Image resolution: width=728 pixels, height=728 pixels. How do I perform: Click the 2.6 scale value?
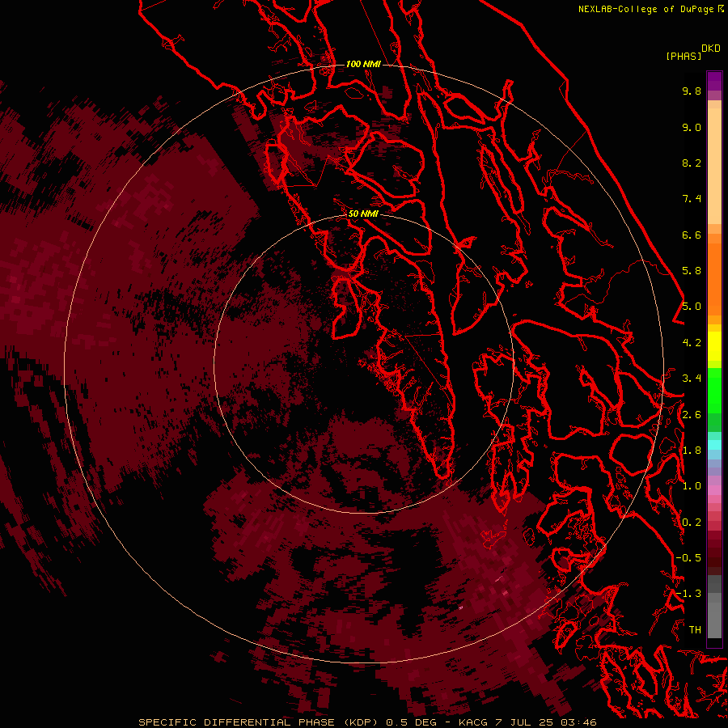point(692,415)
